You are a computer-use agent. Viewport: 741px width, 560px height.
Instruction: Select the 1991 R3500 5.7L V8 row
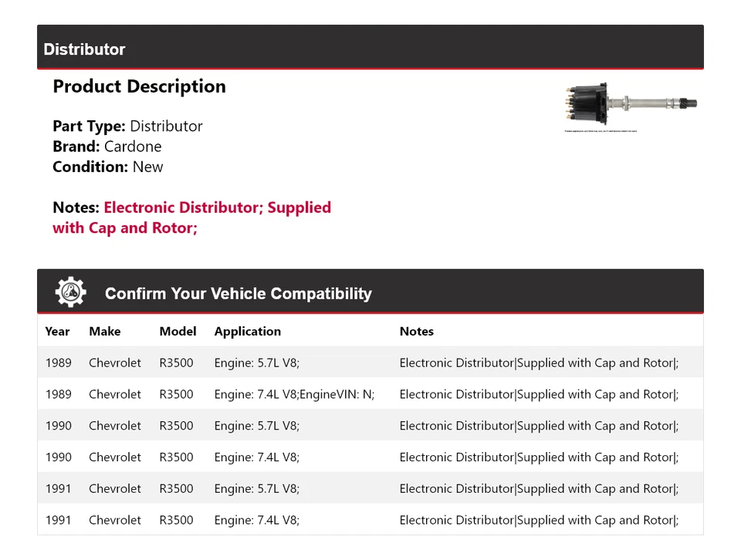click(370, 488)
